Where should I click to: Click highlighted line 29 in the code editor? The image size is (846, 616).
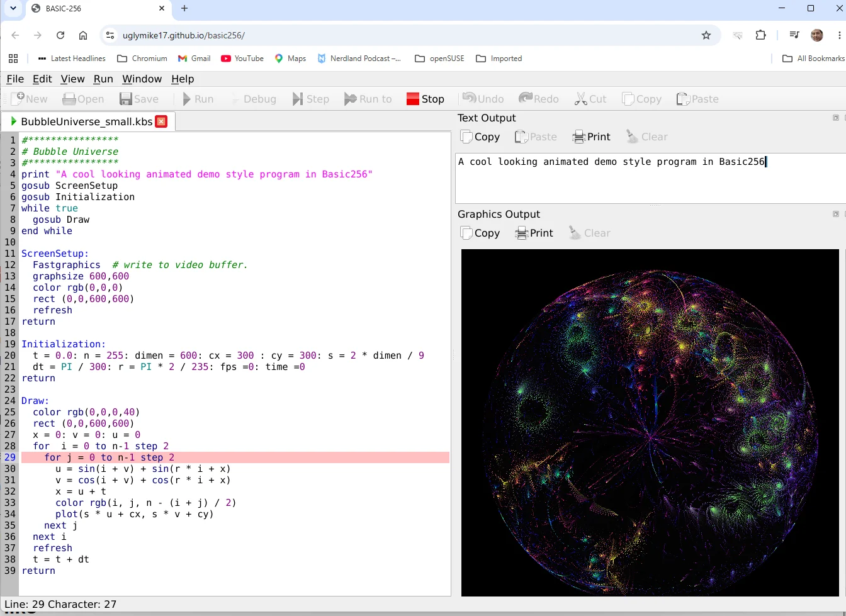(x=235, y=457)
